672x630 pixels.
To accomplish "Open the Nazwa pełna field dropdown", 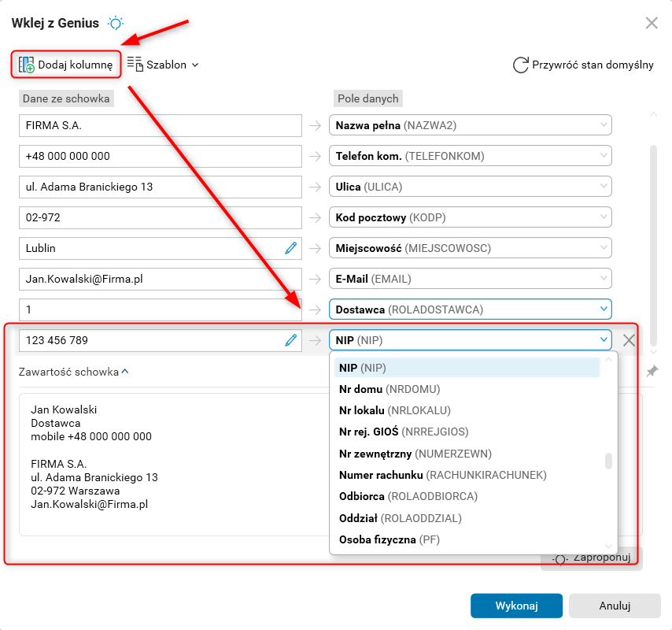I will (604, 125).
